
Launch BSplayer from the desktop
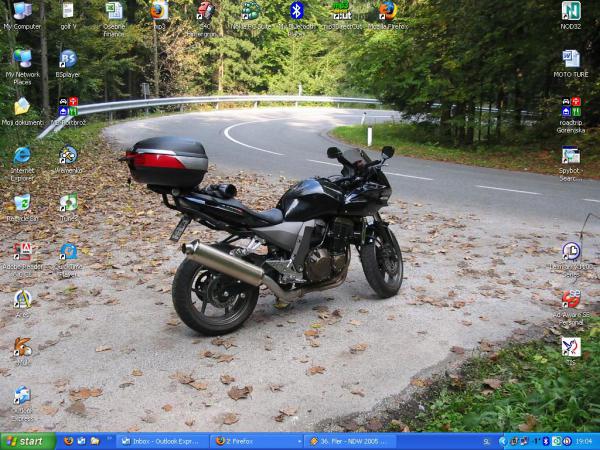(68, 59)
